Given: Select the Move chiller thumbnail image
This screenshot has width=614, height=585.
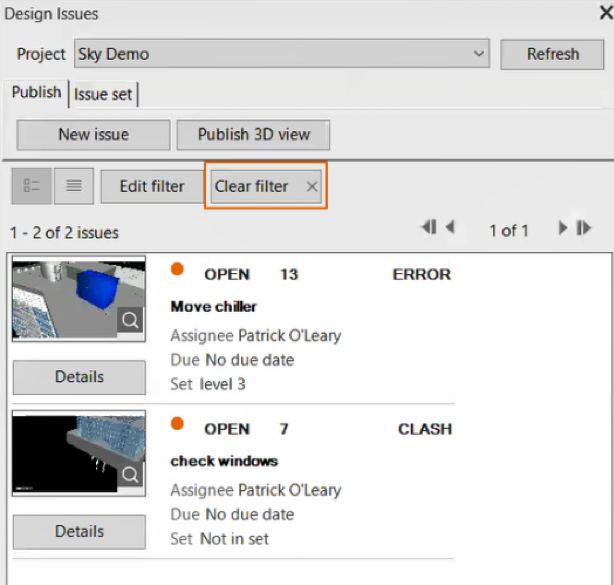Looking at the screenshot, I should pyautogui.click(x=79, y=299).
